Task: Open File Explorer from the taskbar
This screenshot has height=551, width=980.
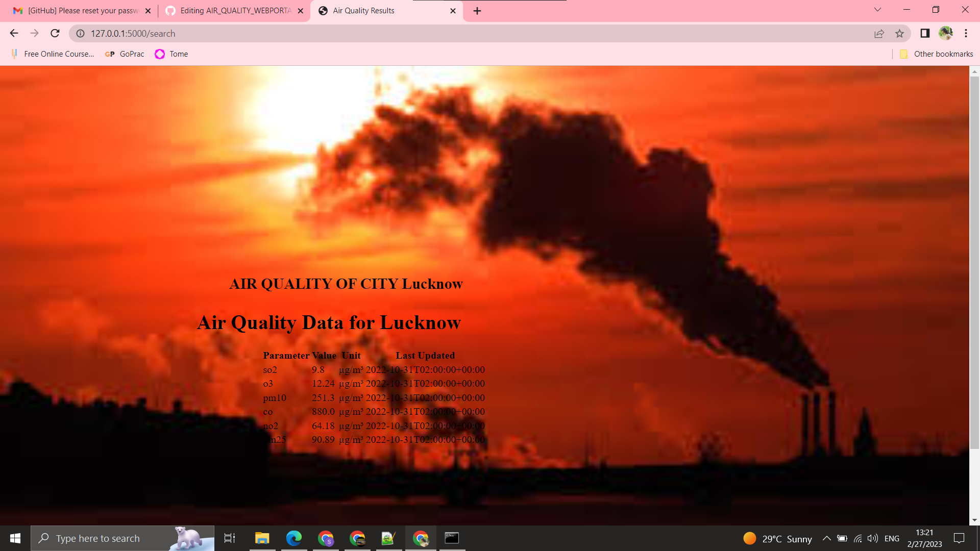Action: point(262,538)
